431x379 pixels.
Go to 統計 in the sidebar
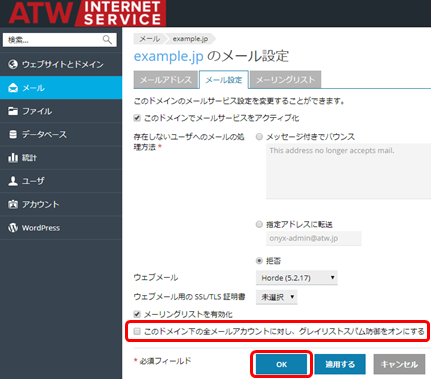(x=61, y=158)
